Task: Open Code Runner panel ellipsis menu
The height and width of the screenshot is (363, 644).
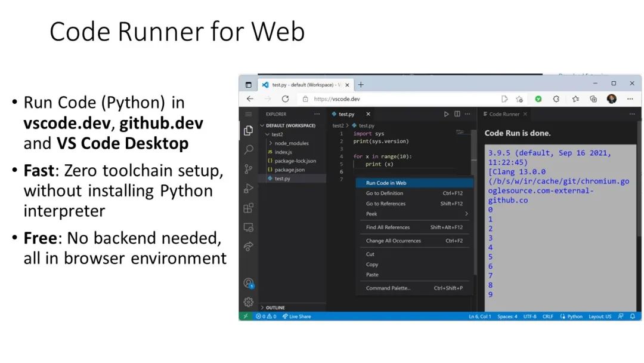Action: click(x=631, y=114)
